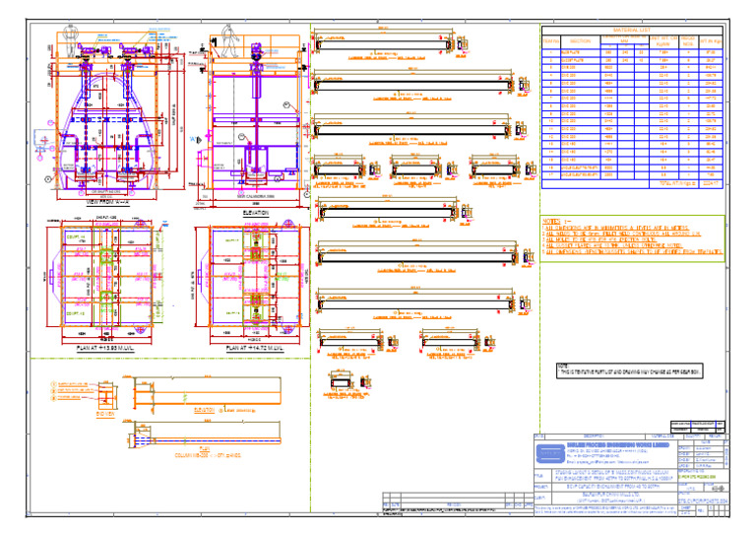This screenshot has height=535, width=756.
Task: Select the 'CLIENT' row label in the title block
Action: 540,498
